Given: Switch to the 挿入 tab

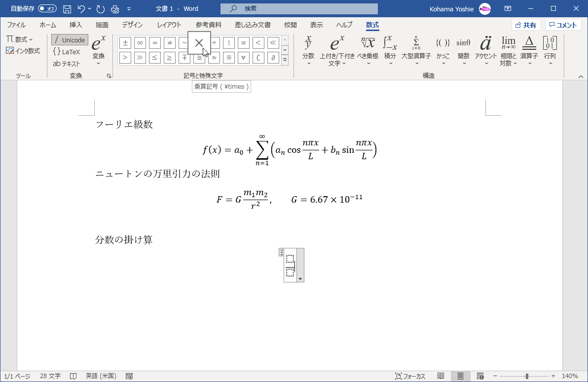Looking at the screenshot, I should (75, 25).
